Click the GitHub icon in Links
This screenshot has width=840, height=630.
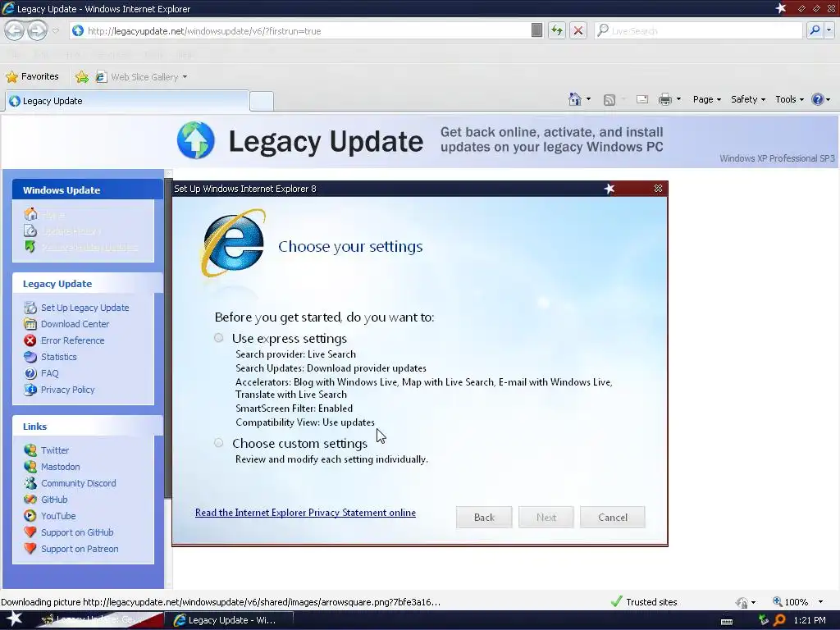pyautogui.click(x=30, y=500)
